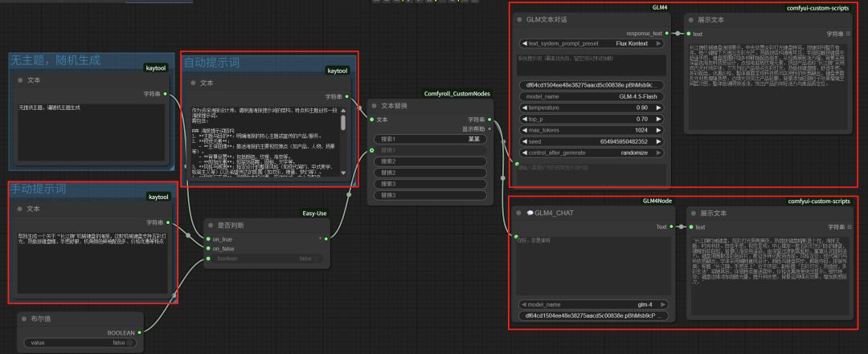
Task: Select the 手动提示词 group title
Action: pyautogui.click(x=39, y=189)
